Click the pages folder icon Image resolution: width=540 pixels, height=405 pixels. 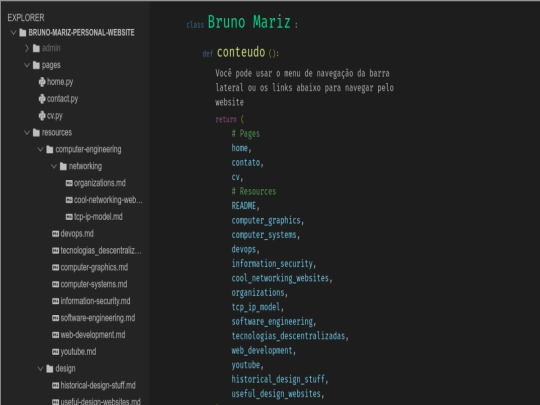pyautogui.click(x=36, y=65)
